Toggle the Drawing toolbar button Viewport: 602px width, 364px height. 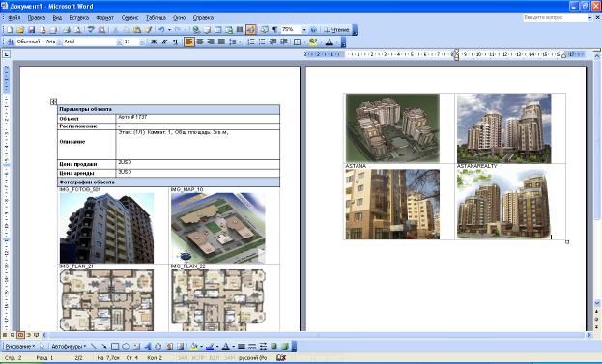(x=251, y=30)
